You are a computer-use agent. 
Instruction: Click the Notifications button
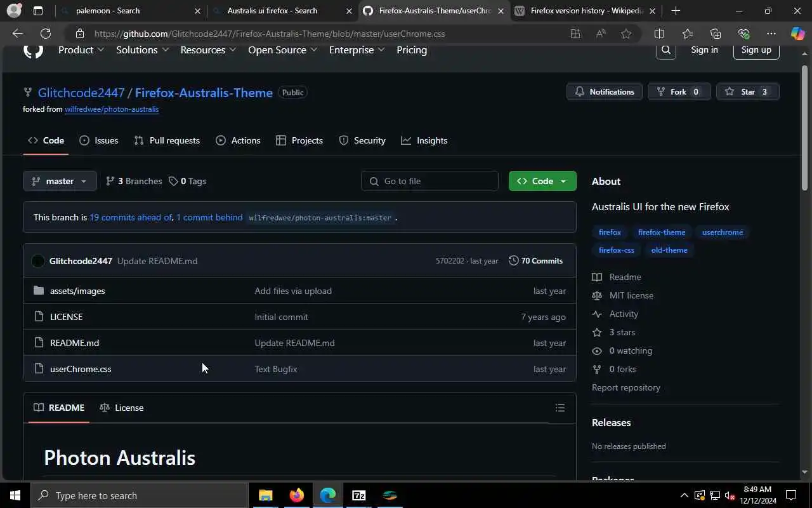tap(605, 91)
